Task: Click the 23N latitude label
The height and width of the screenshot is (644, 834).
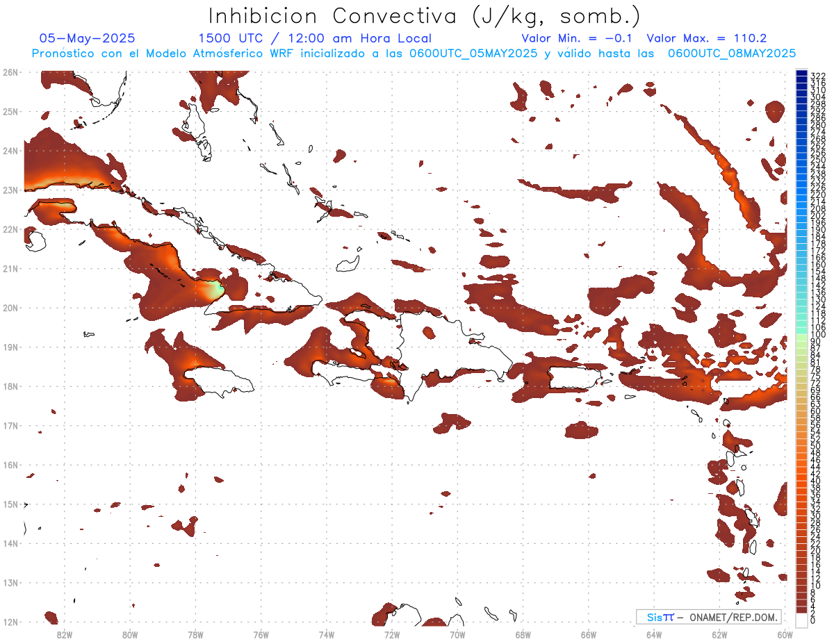Action: (x=10, y=190)
